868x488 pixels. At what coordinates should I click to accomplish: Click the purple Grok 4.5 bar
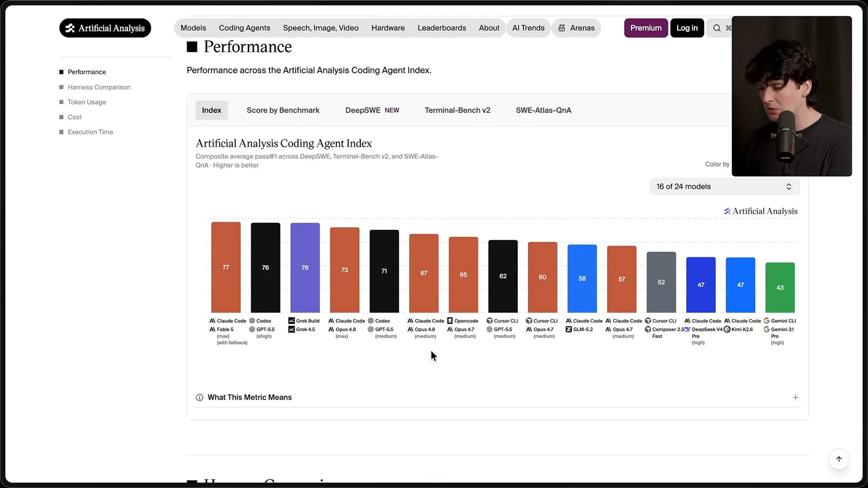(x=305, y=268)
